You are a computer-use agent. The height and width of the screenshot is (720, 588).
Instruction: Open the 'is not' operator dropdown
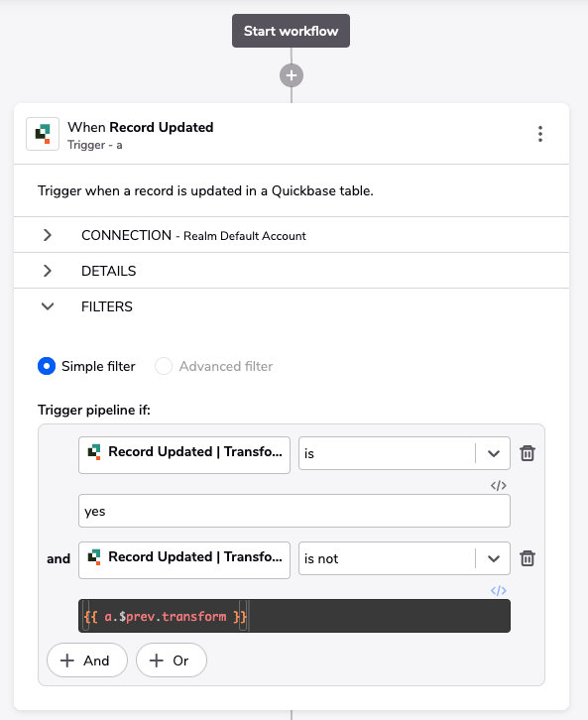click(405, 558)
